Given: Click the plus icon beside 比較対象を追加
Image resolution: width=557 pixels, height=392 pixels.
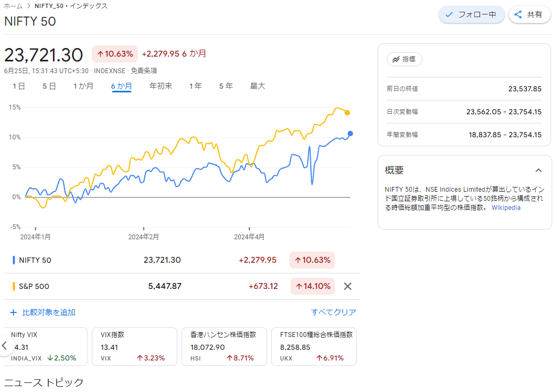Looking at the screenshot, I should click(13, 312).
